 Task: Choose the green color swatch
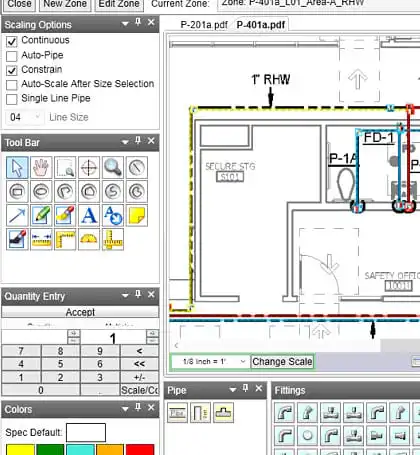(50, 450)
